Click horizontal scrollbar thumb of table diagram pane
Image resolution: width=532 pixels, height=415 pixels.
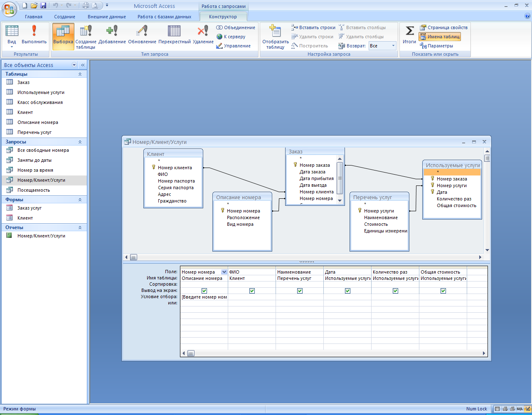pyautogui.click(x=133, y=257)
